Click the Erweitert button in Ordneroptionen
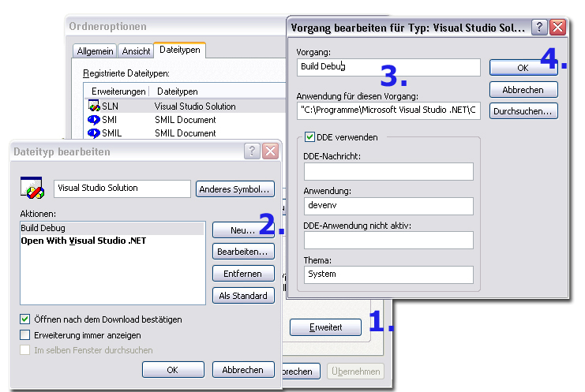 pos(325,327)
